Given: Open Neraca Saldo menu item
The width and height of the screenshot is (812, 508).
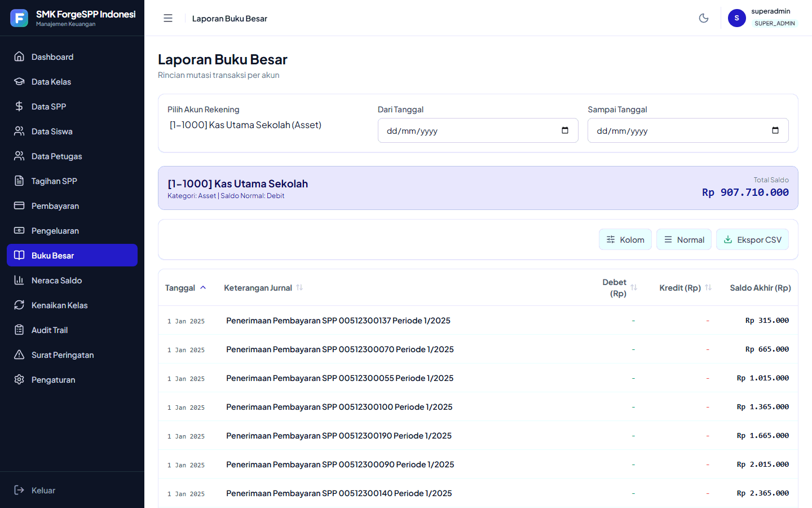Looking at the screenshot, I should pos(72,280).
